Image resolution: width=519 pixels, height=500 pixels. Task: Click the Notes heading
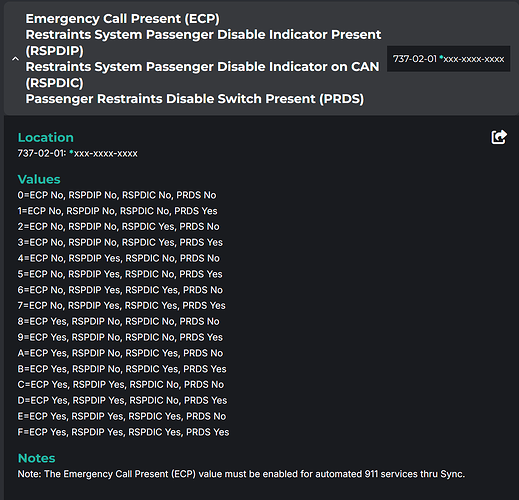36,458
